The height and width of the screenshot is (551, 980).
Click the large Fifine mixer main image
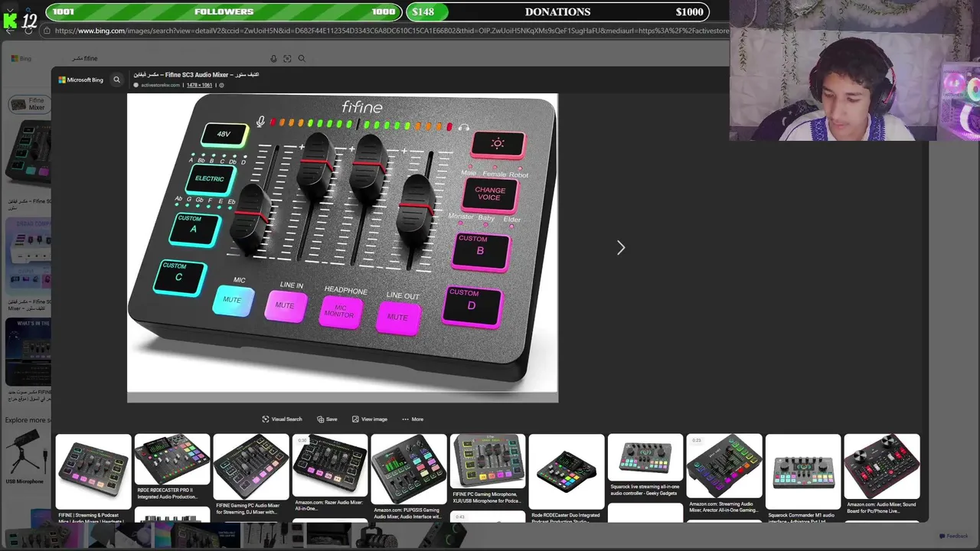(x=342, y=247)
